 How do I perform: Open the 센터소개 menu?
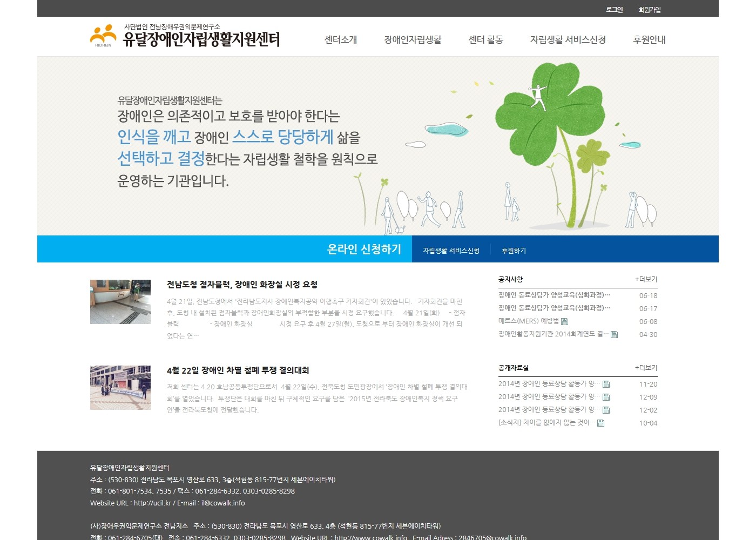pos(340,39)
